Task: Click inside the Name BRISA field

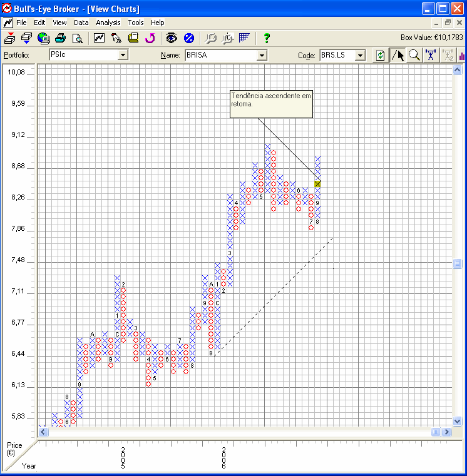Action: 221,56
